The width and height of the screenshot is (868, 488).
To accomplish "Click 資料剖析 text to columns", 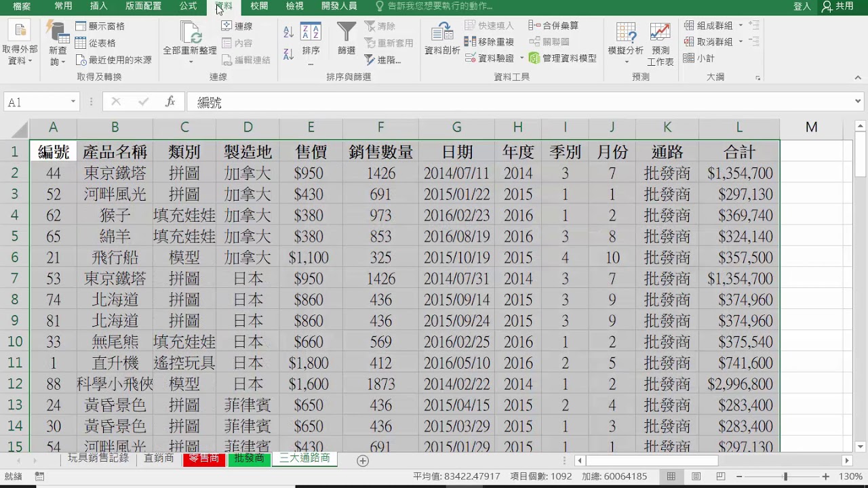I will (442, 39).
